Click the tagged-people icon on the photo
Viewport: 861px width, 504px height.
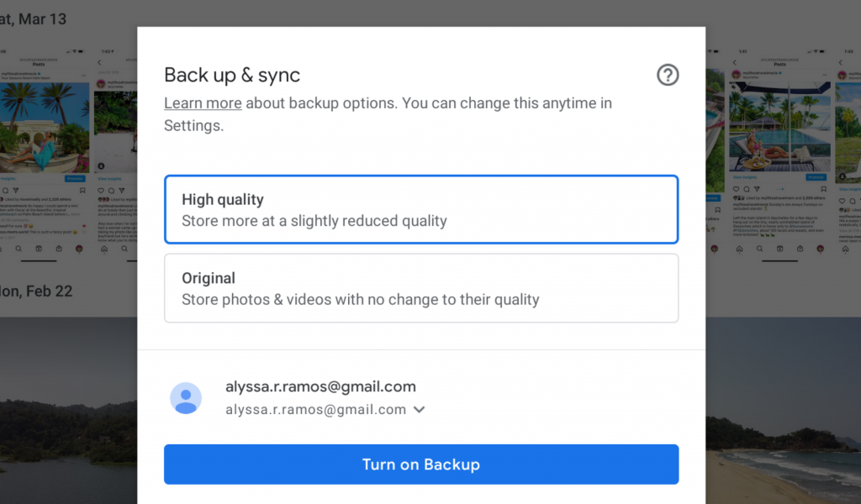(x=102, y=165)
